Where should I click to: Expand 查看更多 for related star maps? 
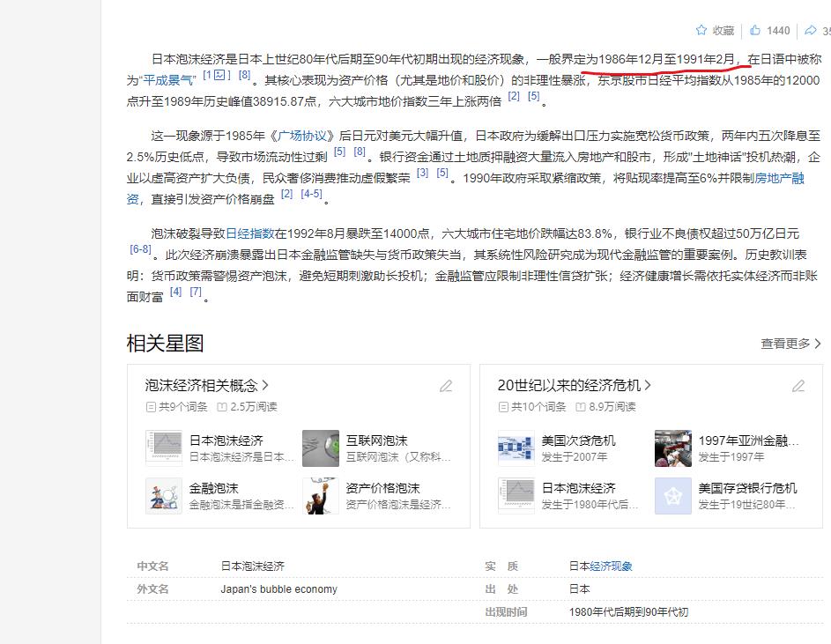click(x=790, y=344)
